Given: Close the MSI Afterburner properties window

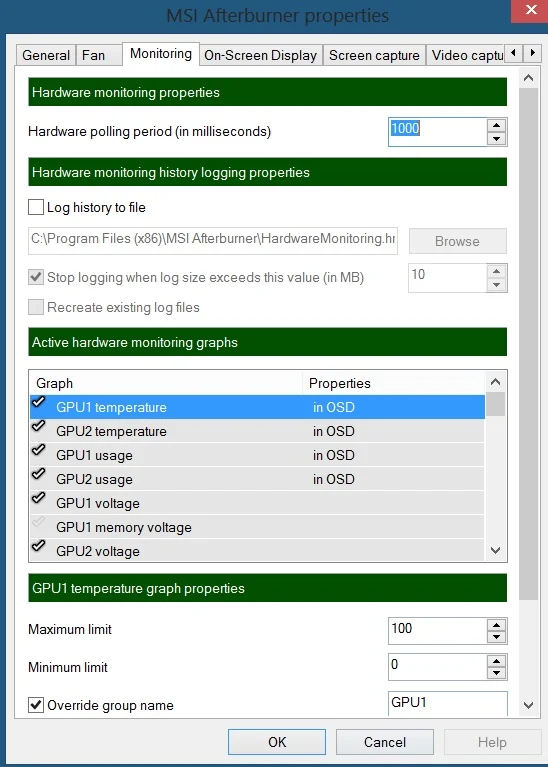Looking at the screenshot, I should tap(530, 11).
